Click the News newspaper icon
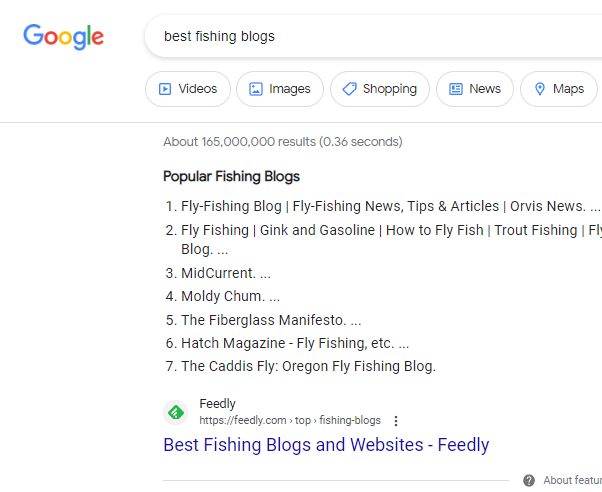 coord(456,89)
